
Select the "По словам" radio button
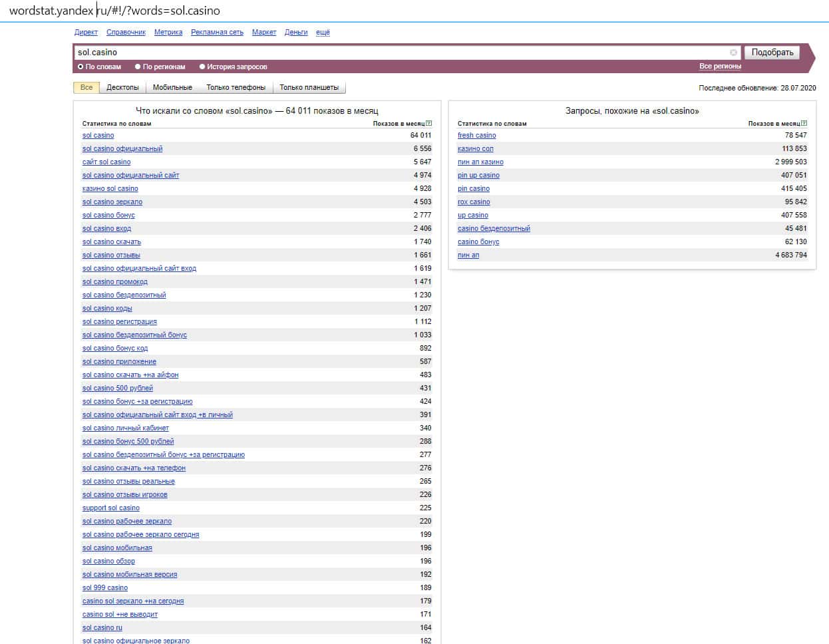click(81, 67)
